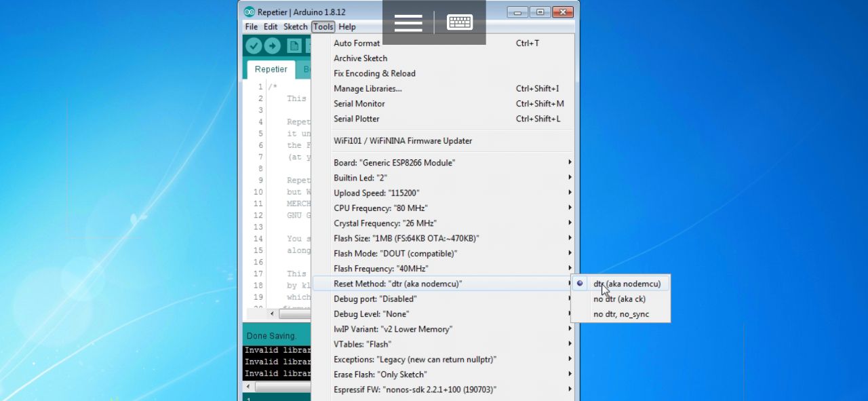This screenshot has width=868, height=401.
Task: Open the on-screen keyboard overlay icon
Action: pyautogui.click(x=460, y=22)
